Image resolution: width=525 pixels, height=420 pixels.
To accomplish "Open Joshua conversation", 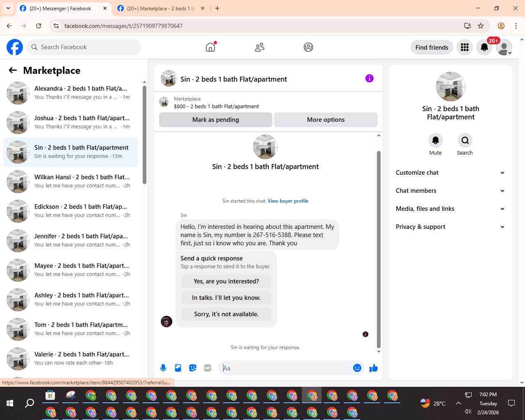I will (71, 123).
